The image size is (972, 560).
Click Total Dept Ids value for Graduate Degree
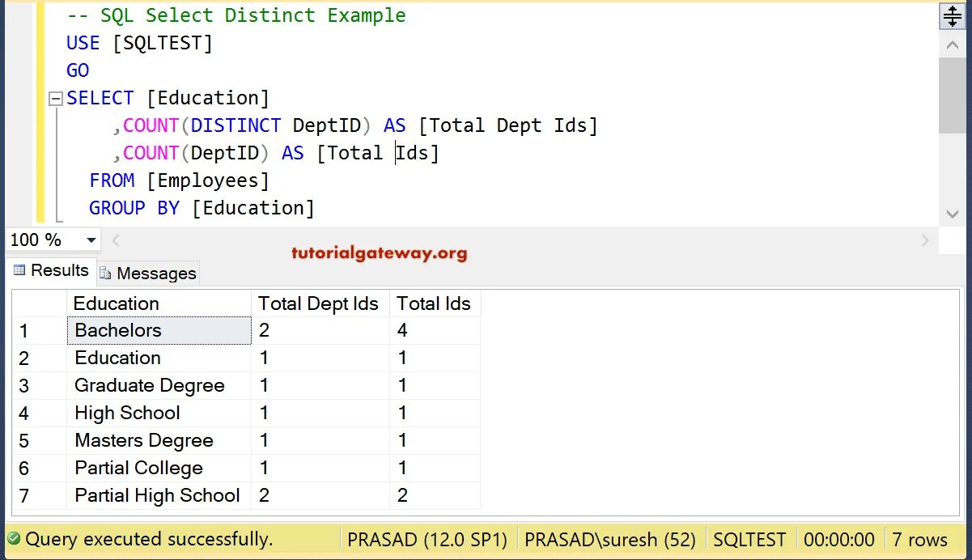(320, 385)
